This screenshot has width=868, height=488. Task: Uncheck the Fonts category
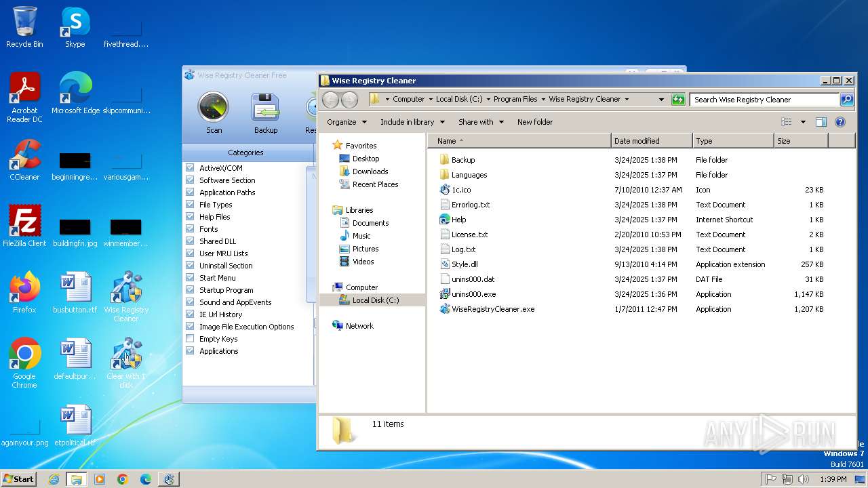point(190,229)
